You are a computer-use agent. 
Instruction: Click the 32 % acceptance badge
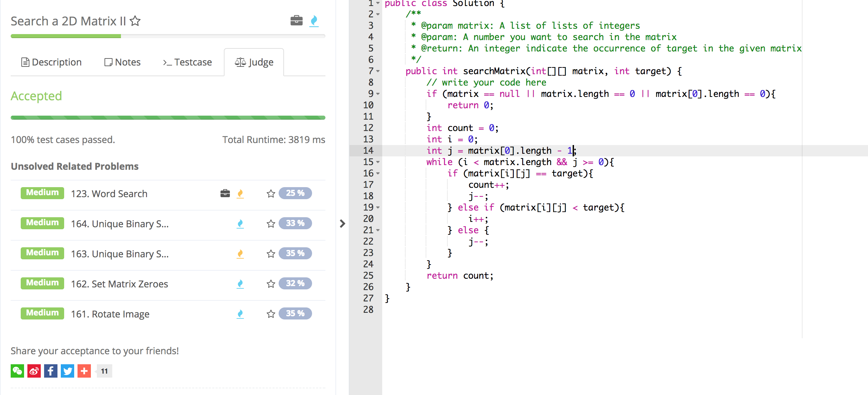[x=295, y=283]
